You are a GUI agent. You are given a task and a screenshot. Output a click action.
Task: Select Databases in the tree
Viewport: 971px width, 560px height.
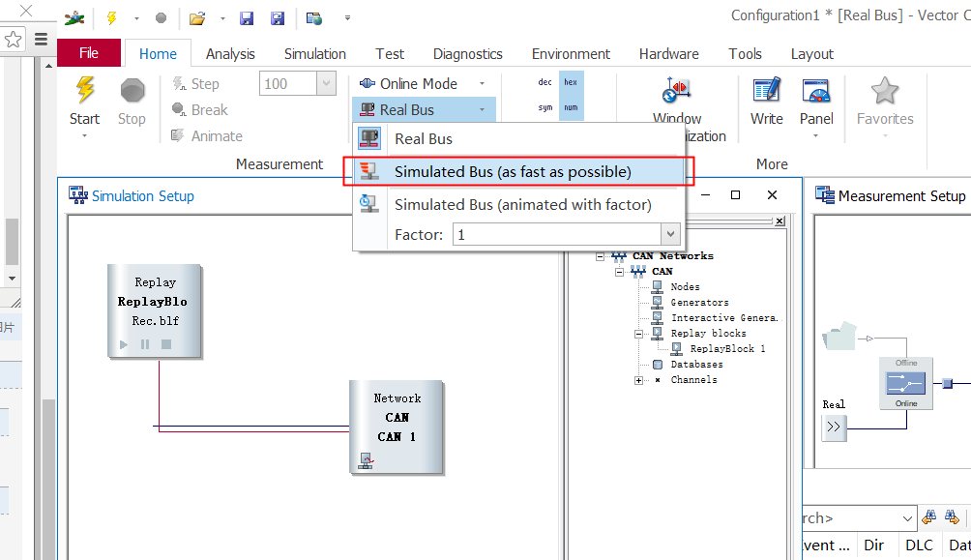(x=696, y=365)
